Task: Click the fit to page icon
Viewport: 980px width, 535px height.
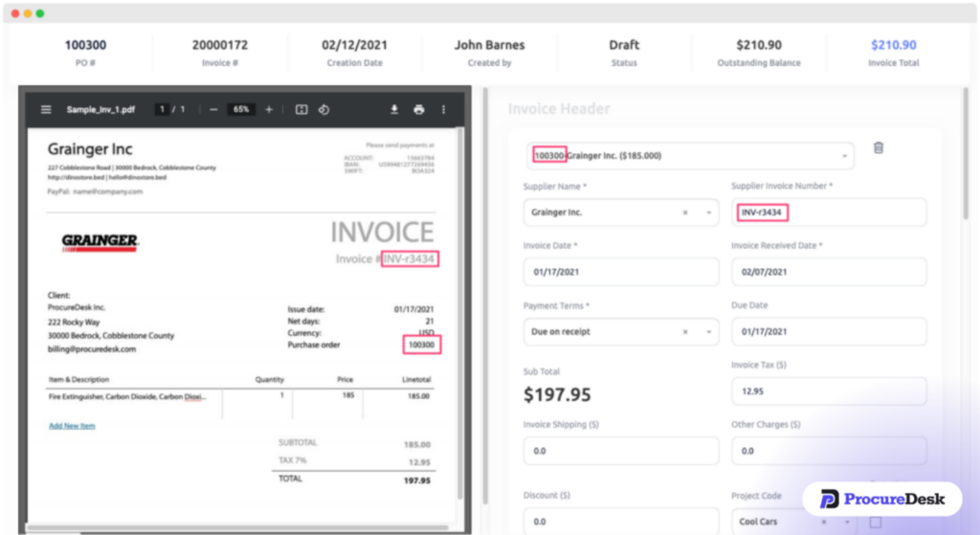Action: 301,110
